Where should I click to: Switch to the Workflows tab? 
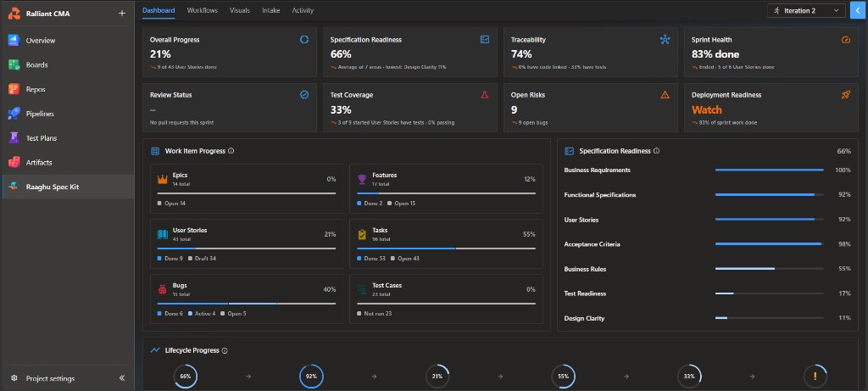(x=202, y=10)
